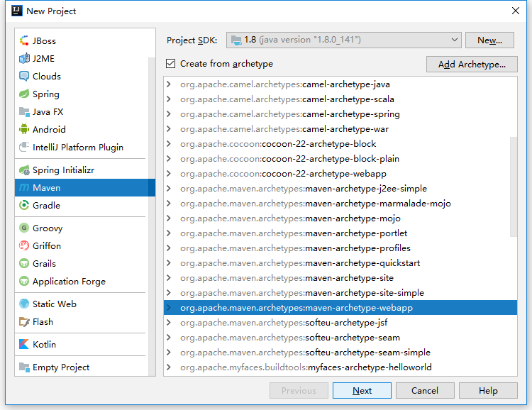Uncheck the Create from archetype checkbox
This screenshot has width=532, height=410.
click(170, 64)
